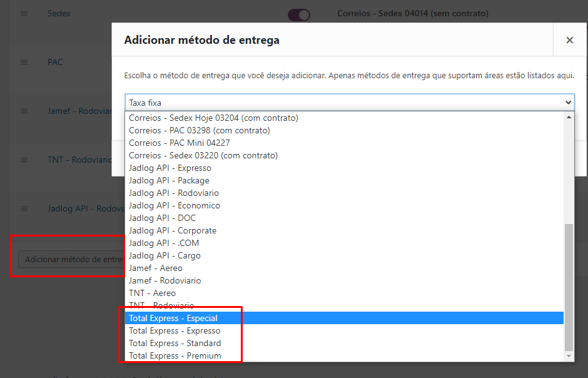This screenshot has height=378, width=588.
Task: Click the Adicionar método de entrega page button
Action: (71, 260)
